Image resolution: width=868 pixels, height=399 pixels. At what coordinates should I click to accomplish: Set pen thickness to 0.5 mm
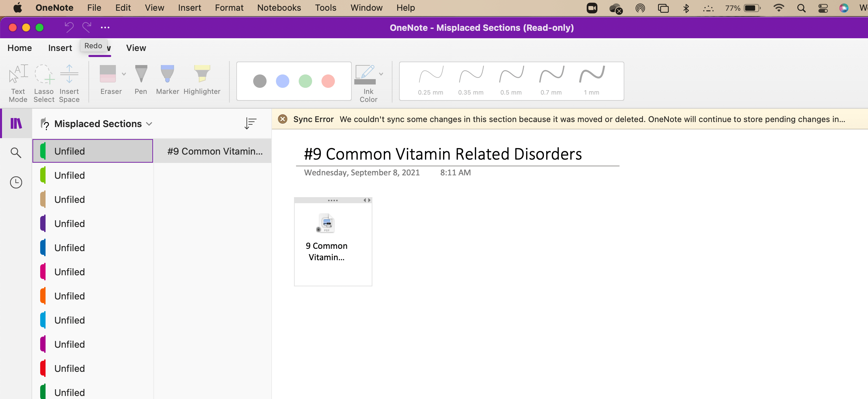click(x=511, y=81)
